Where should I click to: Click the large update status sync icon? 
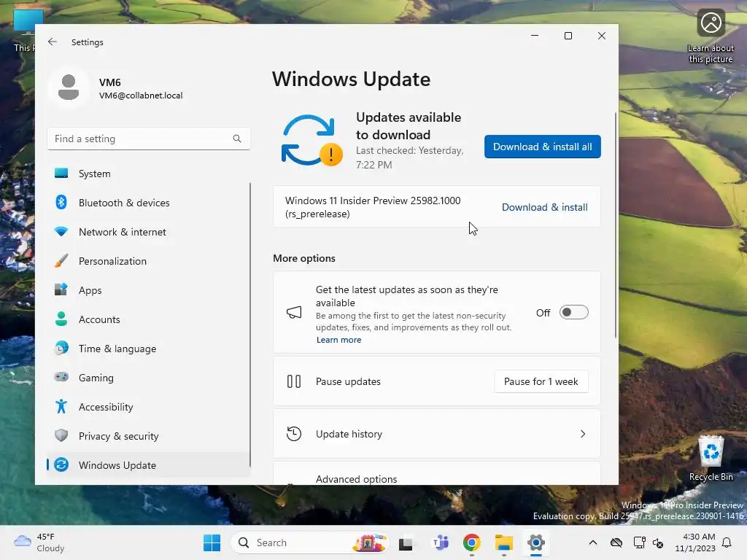point(311,141)
